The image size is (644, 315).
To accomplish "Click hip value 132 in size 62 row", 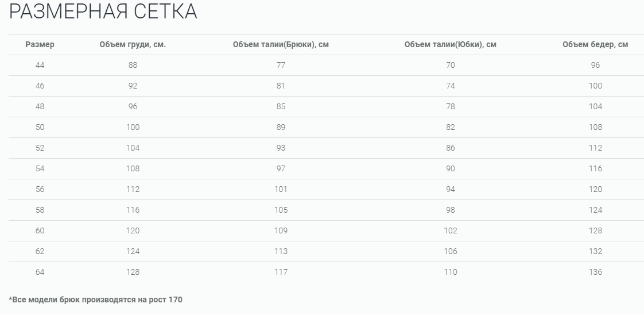I will [x=595, y=251].
